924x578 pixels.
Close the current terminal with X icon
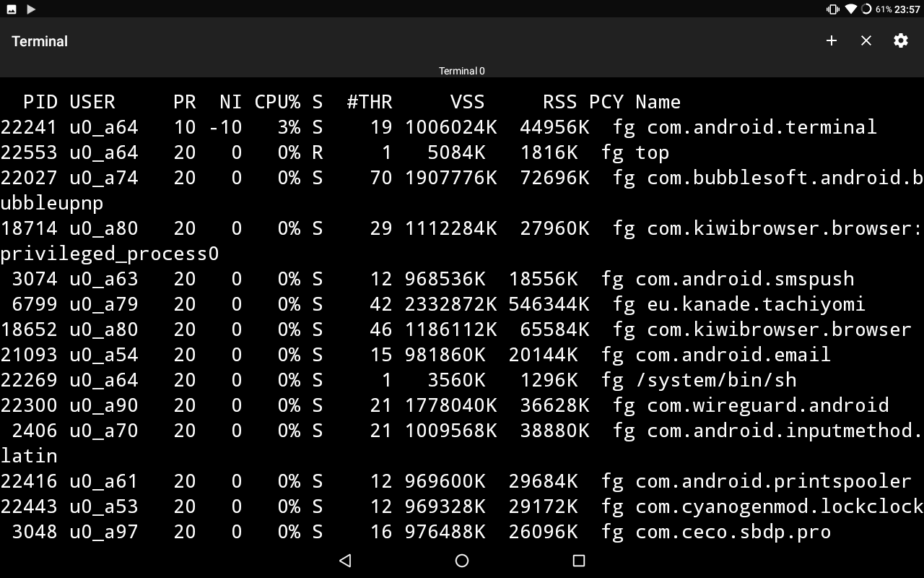point(866,41)
